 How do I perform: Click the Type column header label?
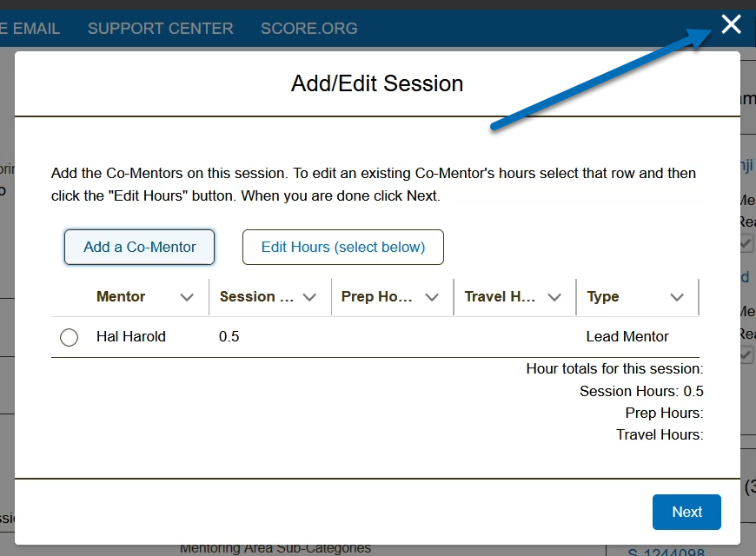tap(603, 296)
